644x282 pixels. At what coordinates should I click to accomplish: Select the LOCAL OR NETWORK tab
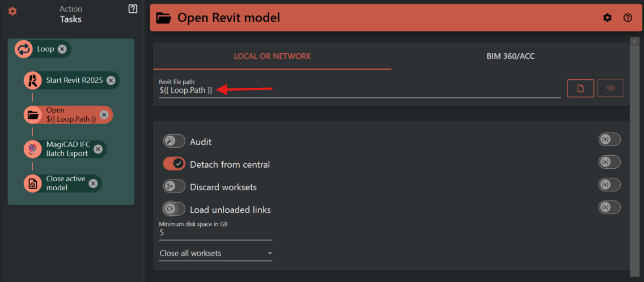tap(272, 56)
